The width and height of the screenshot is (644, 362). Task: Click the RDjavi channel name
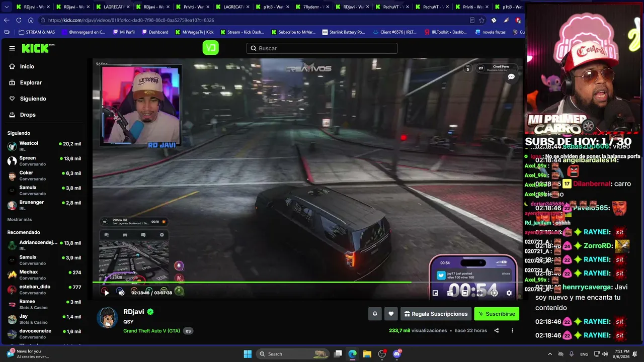pos(133,312)
